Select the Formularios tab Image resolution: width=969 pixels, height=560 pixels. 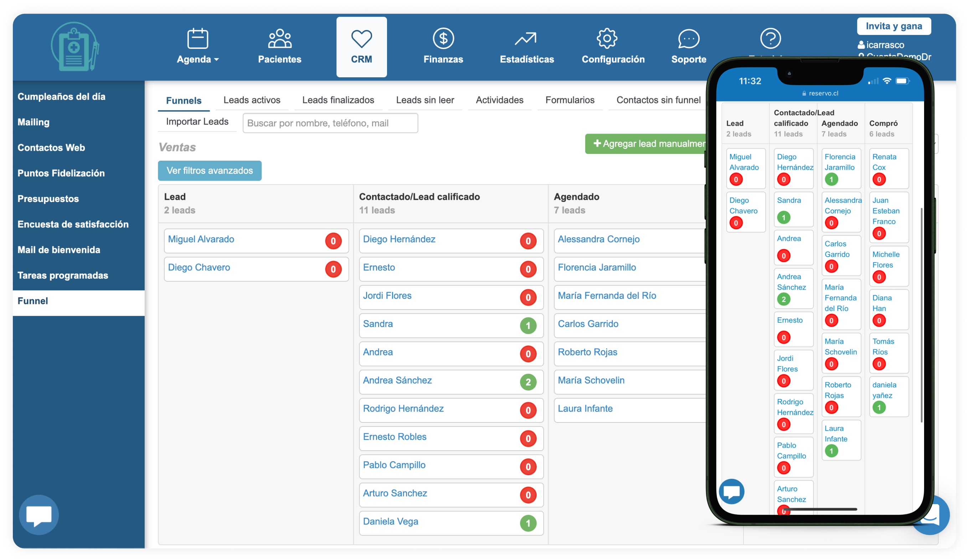click(570, 100)
